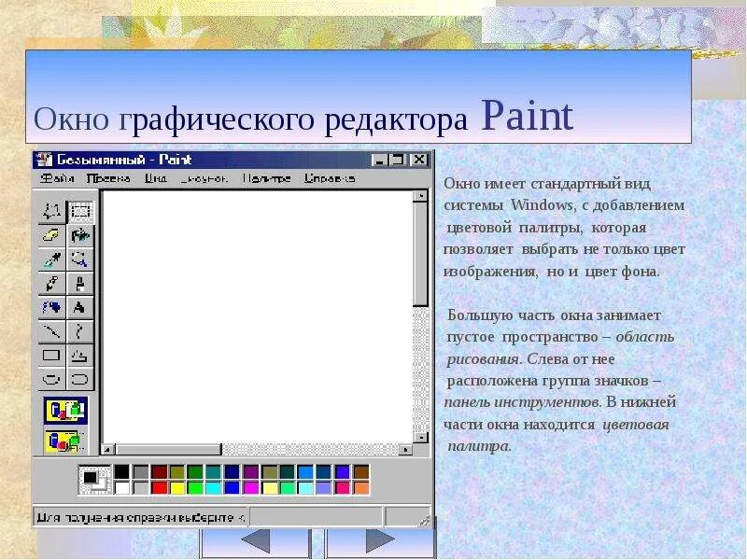Open the Вид menu
The width and height of the screenshot is (747, 560).
pyautogui.click(x=156, y=178)
